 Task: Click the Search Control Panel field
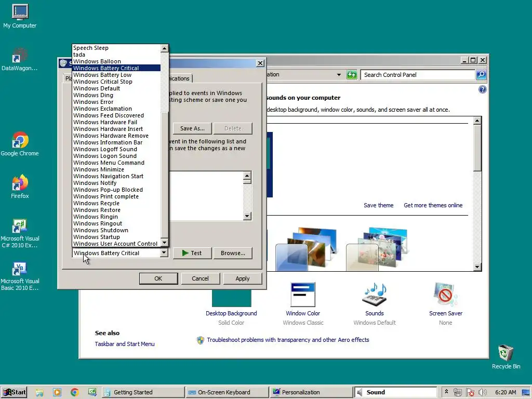tap(417, 75)
